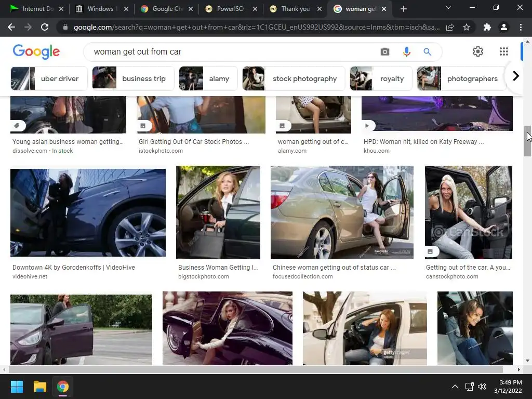Click the scrollbar down arrow

(527, 361)
